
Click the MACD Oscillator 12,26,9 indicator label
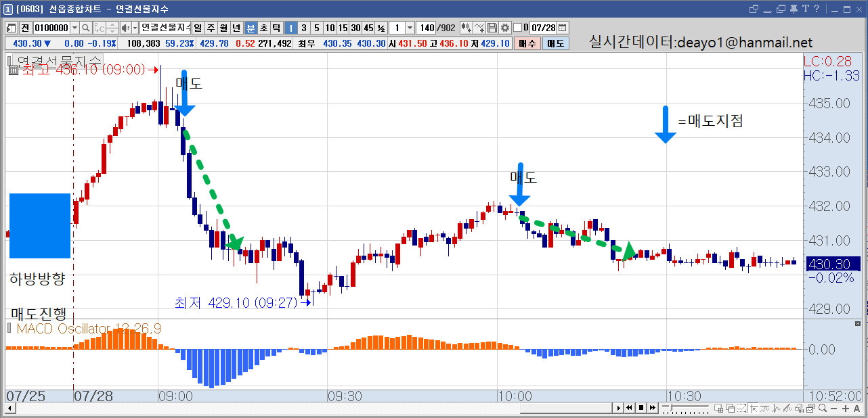[89, 329]
